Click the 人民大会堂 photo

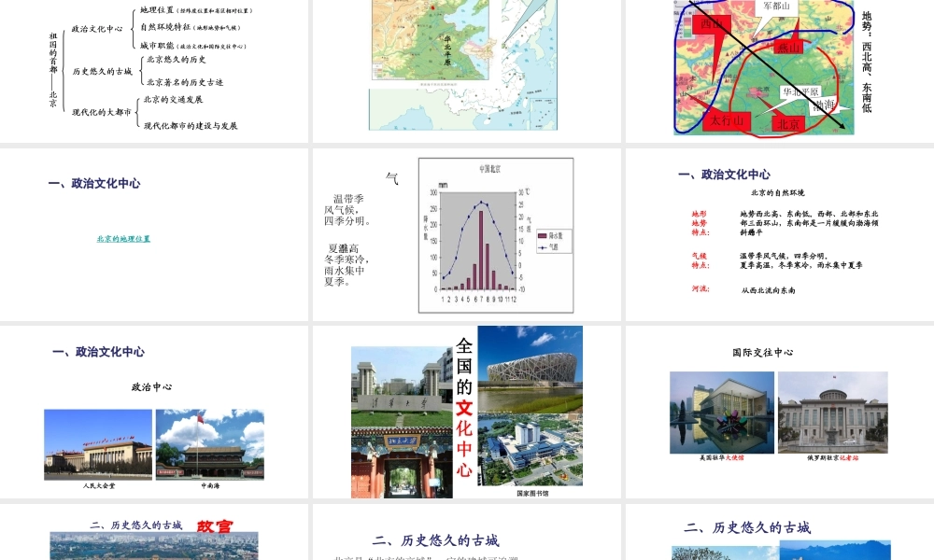pos(98,444)
